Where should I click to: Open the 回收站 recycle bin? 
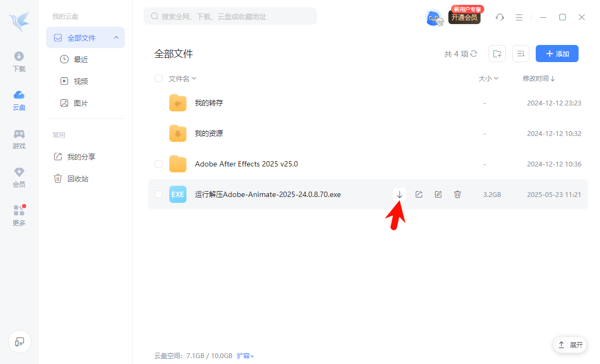[71, 179]
